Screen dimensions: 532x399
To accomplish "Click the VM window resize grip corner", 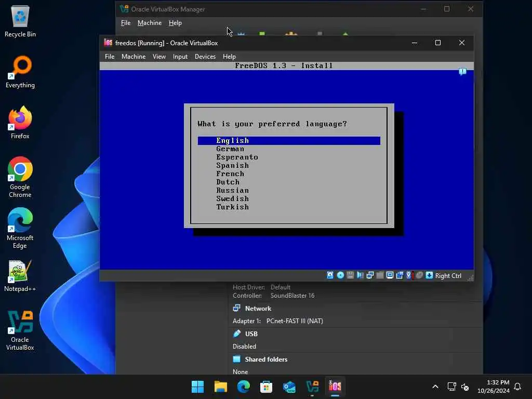I will click(x=470, y=278).
